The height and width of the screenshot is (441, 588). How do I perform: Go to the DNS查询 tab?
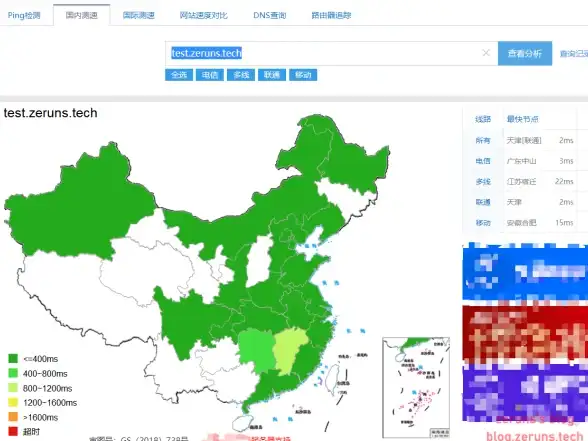[270, 15]
